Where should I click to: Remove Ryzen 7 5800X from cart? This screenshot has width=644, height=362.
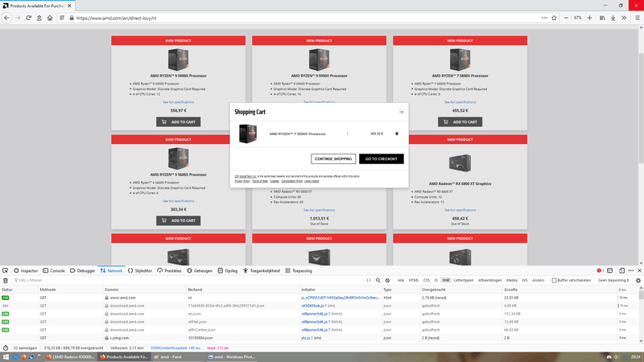[397, 134]
